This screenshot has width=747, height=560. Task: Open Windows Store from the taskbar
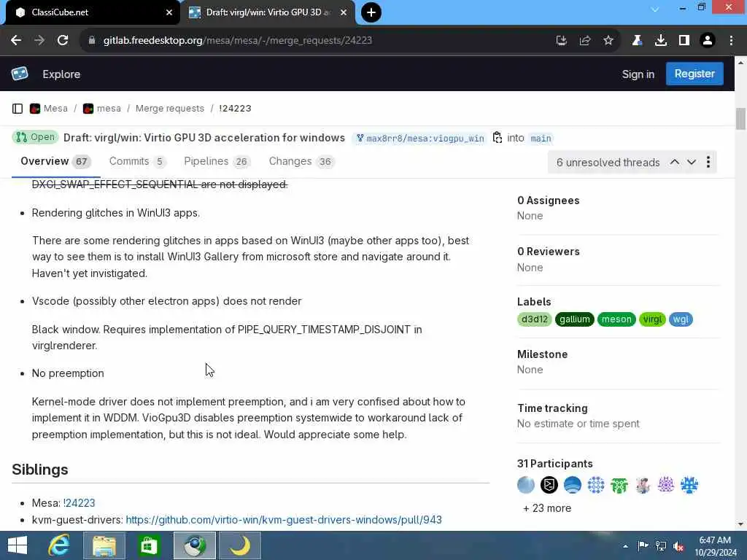click(149, 545)
